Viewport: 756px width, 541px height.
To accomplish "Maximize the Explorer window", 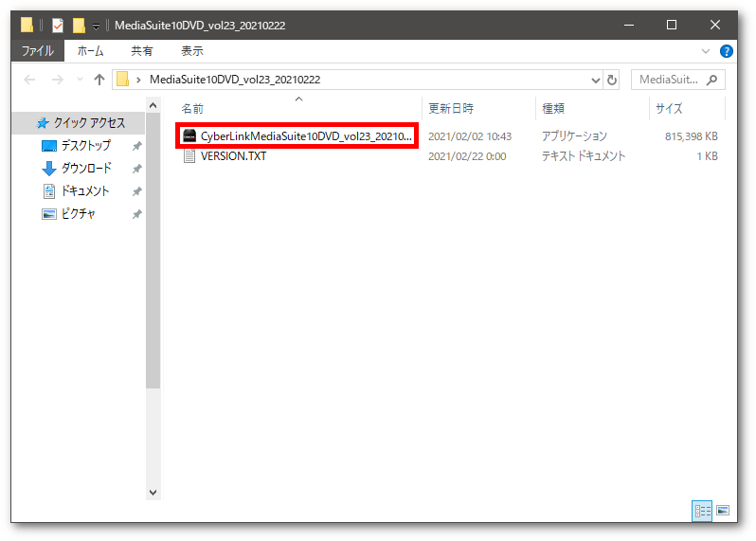I will [672, 25].
